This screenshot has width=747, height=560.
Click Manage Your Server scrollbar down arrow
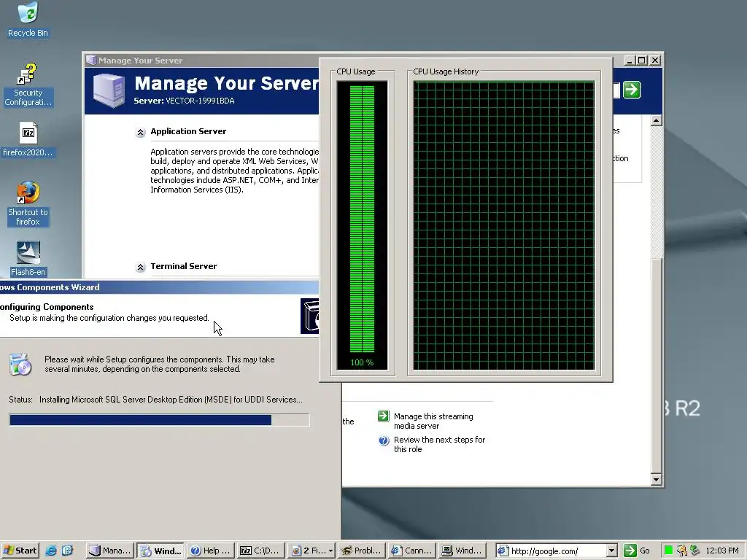coord(656,480)
